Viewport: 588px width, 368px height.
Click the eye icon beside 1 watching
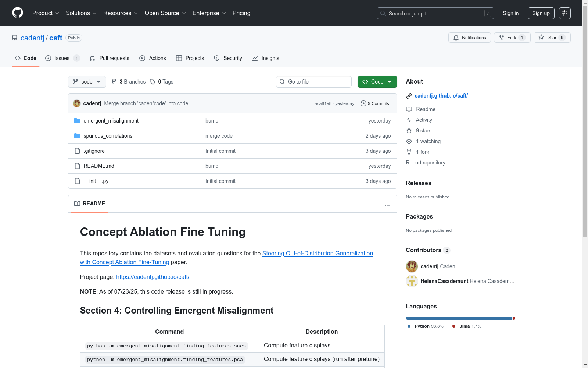[x=409, y=141]
